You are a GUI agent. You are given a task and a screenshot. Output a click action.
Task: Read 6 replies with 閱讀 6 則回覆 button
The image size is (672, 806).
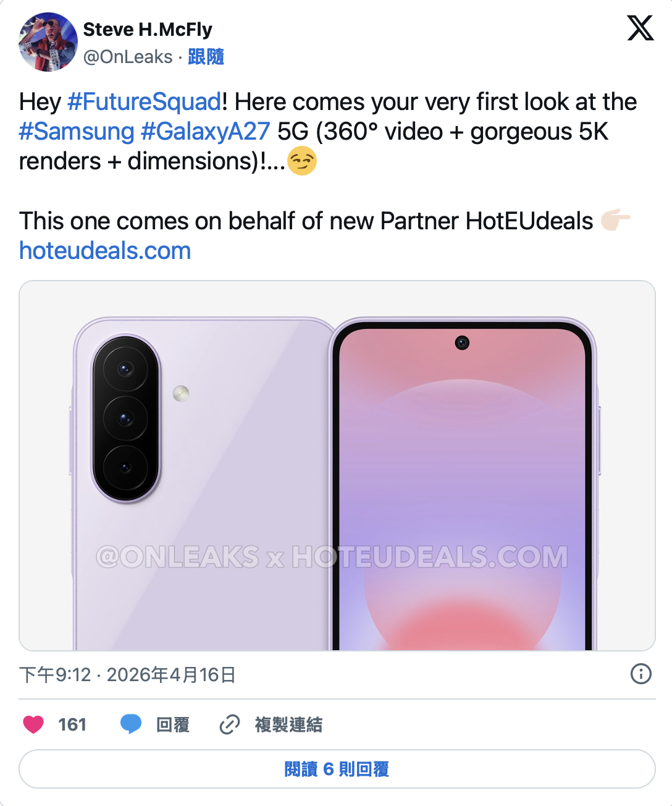(x=337, y=769)
